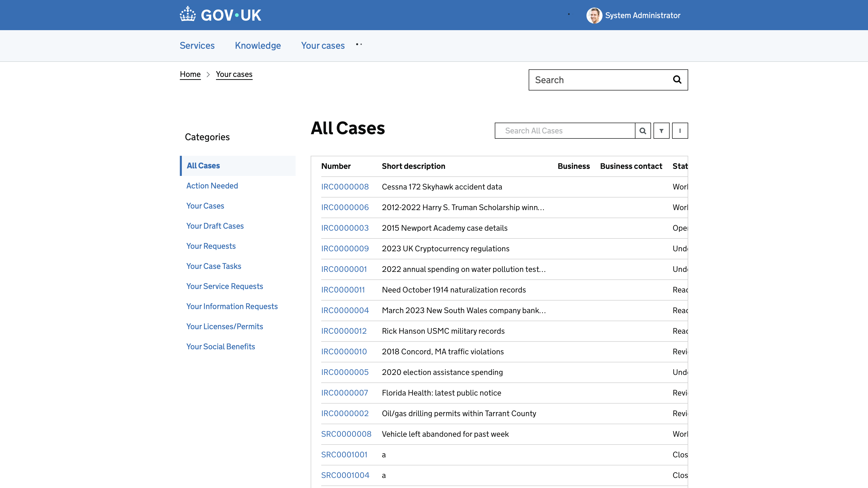
Task: Click '2015 Newport Academy case details' text
Action: (445, 228)
